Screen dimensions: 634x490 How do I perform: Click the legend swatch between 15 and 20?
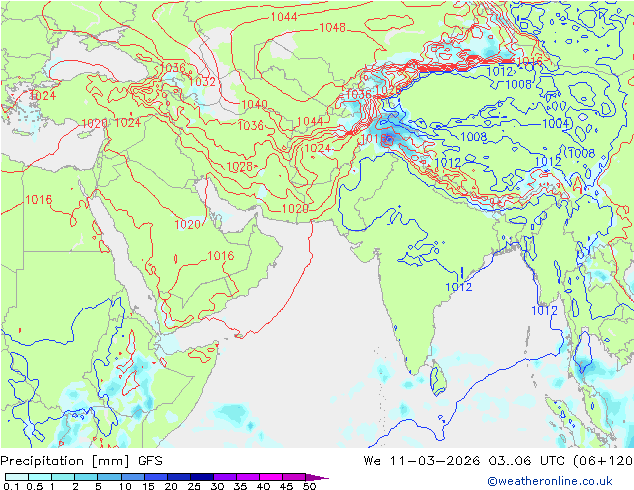(155, 477)
